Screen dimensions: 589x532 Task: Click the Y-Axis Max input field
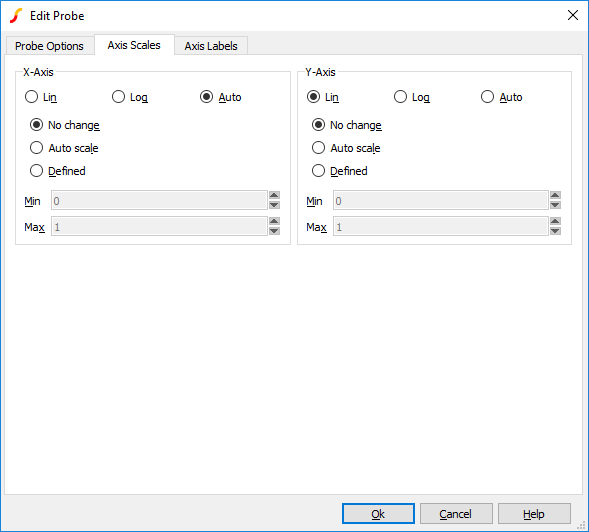(440, 227)
